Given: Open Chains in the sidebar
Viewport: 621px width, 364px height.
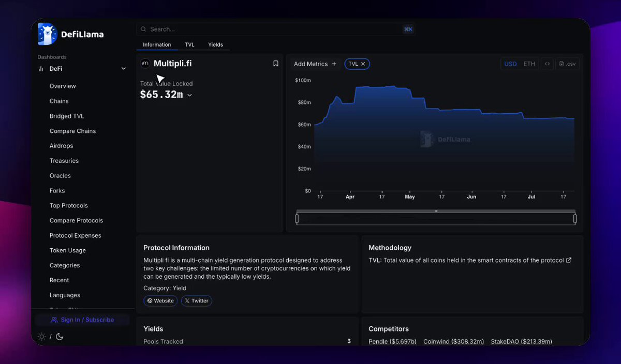Looking at the screenshot, I should tap(59, 101).
